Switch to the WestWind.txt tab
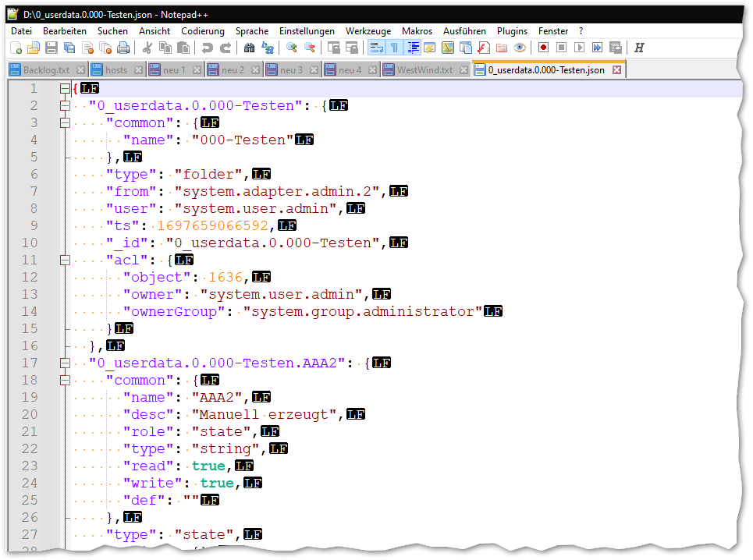This screenshot has width=753, height=560. click(424, 70)
